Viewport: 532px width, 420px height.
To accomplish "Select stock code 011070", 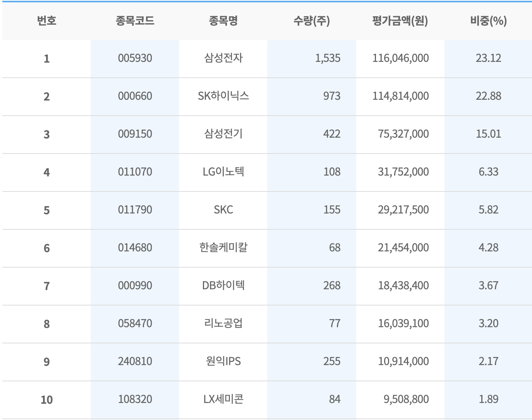I will tap(135, 172).
